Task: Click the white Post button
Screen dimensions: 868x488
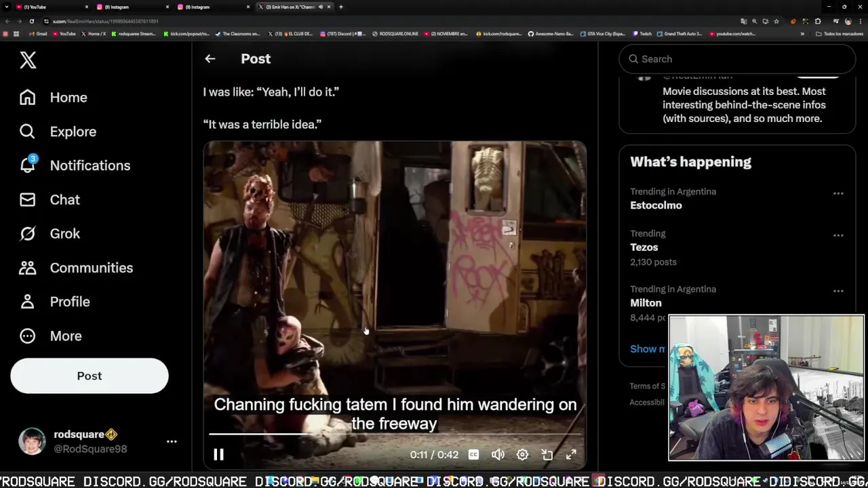Action: point(90,375)
